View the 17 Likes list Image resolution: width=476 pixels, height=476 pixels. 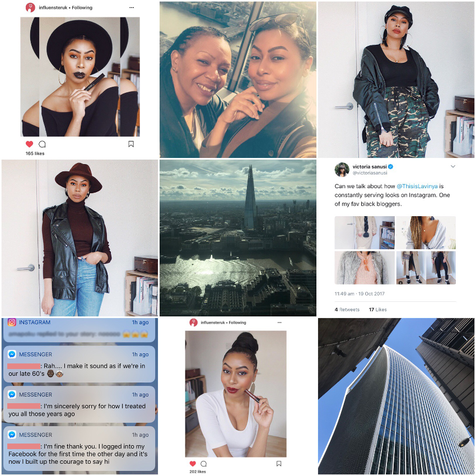[377, 310]
